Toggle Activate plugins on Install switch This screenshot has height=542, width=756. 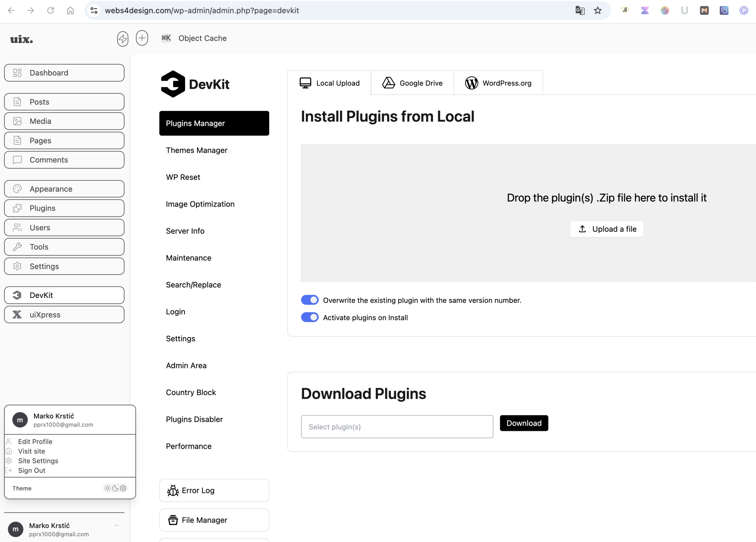click(x=310, y=317)
